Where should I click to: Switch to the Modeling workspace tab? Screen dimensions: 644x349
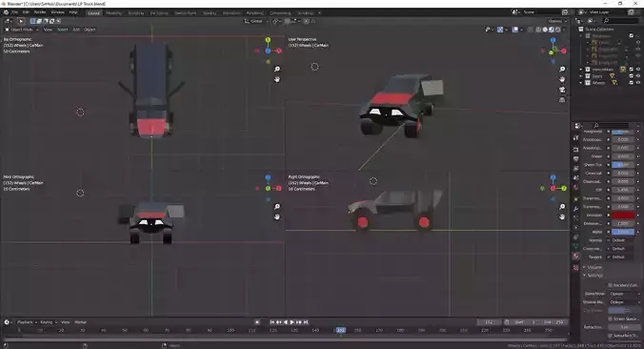113,12
